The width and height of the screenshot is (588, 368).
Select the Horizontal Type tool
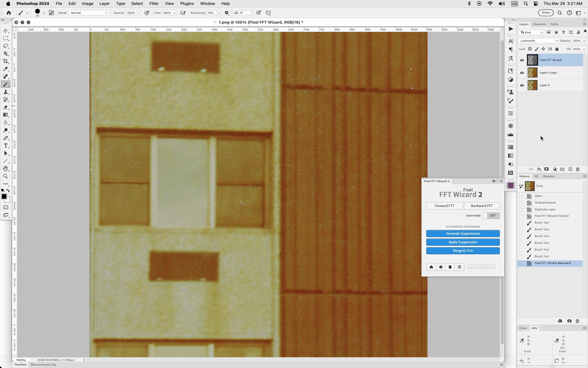click(6, 146)
